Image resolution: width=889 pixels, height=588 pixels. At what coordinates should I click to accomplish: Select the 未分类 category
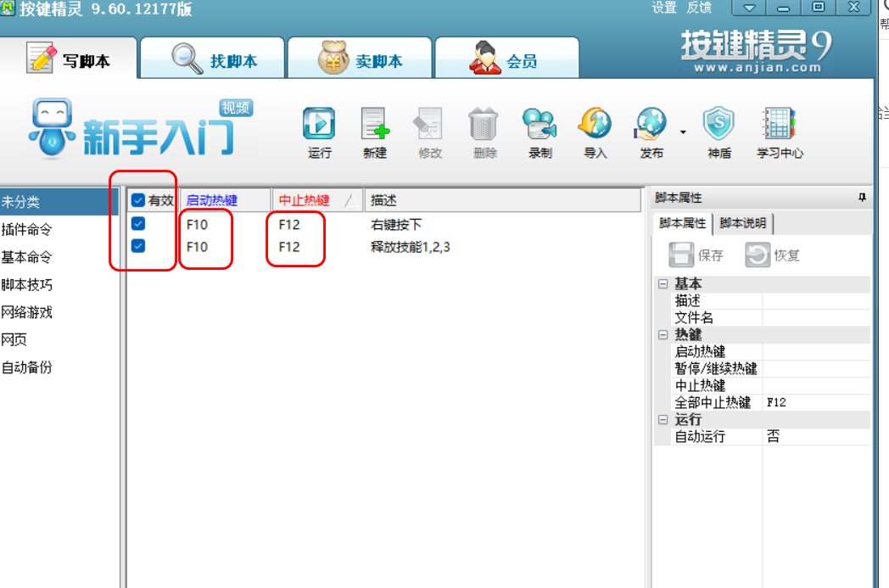pos(59,202)
